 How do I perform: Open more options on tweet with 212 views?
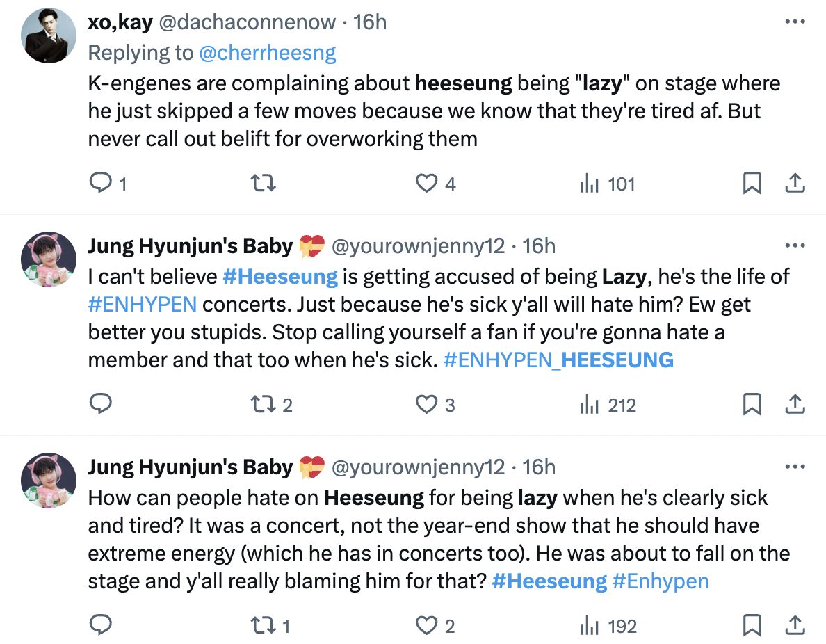(795, 246)
